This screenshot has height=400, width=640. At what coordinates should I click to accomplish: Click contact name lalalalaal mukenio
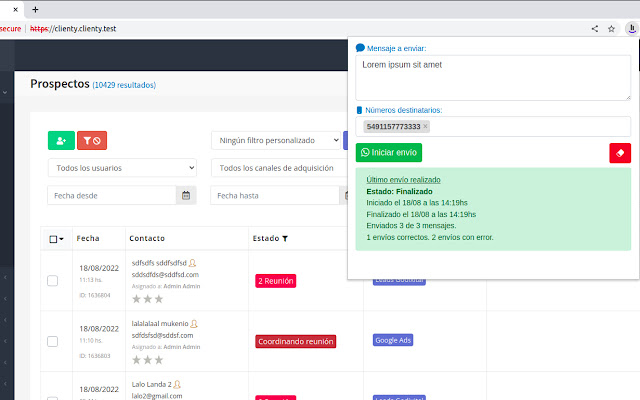click(x=160, y=324)
